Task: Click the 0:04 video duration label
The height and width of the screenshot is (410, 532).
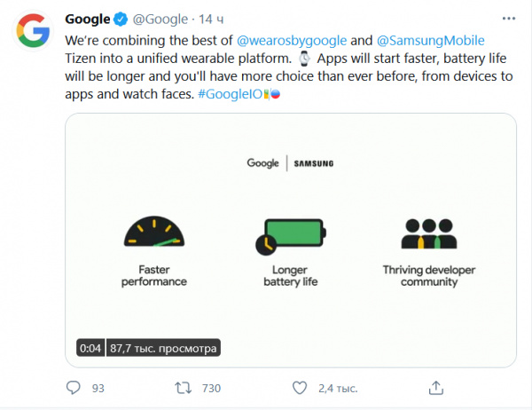Action: [x=90, y=348]
